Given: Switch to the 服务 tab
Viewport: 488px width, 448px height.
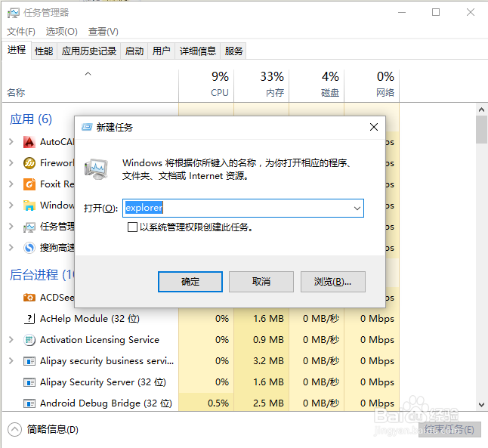Looking at the screenshot, I should [x=233, y=51].
